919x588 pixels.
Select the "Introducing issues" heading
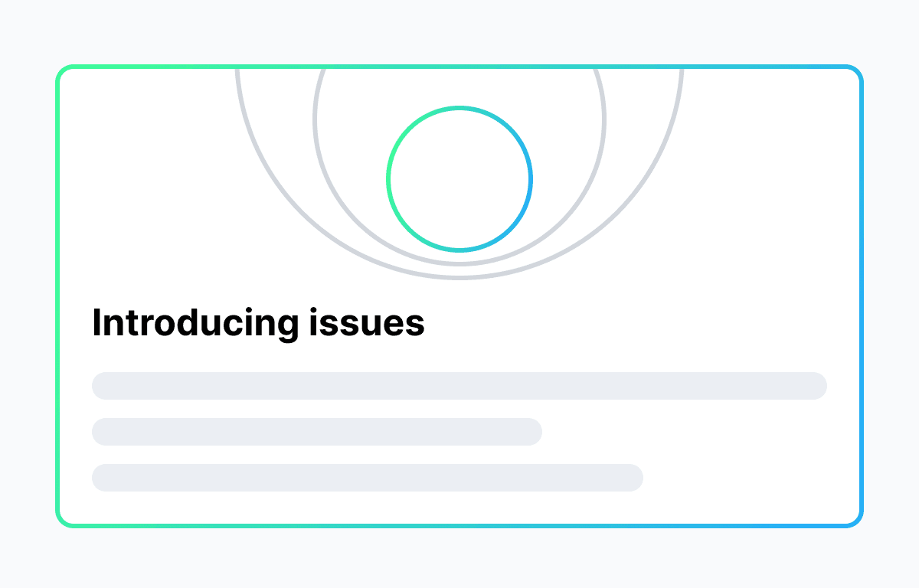(258, 323)
